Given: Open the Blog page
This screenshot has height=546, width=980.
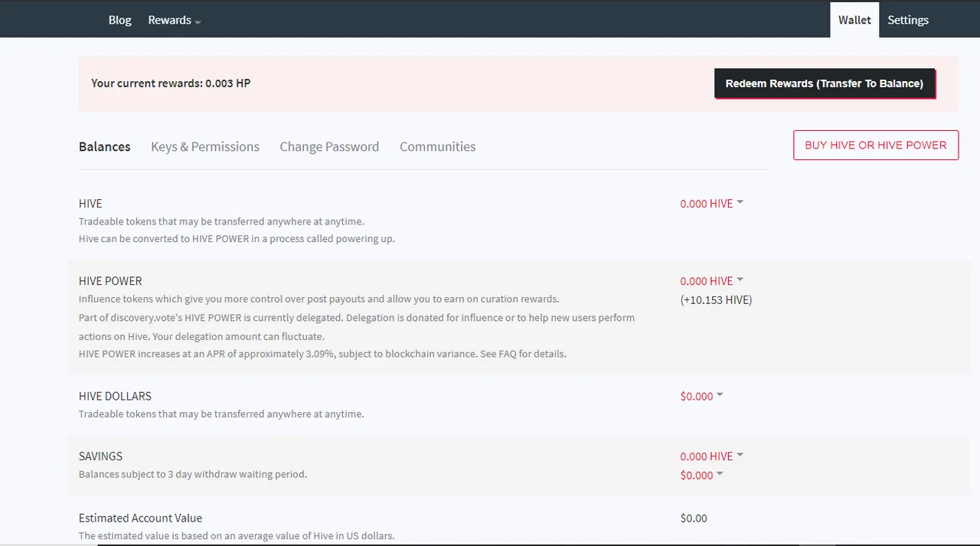Looking at the screenshot, I should (119, 20).
